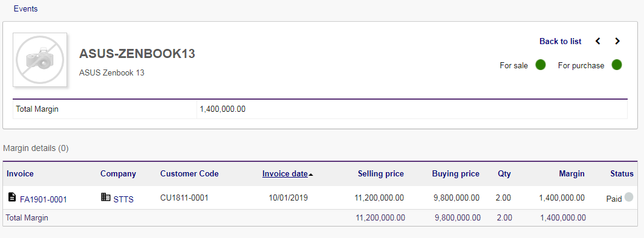Click Back to list link

[x=560, y=41]
